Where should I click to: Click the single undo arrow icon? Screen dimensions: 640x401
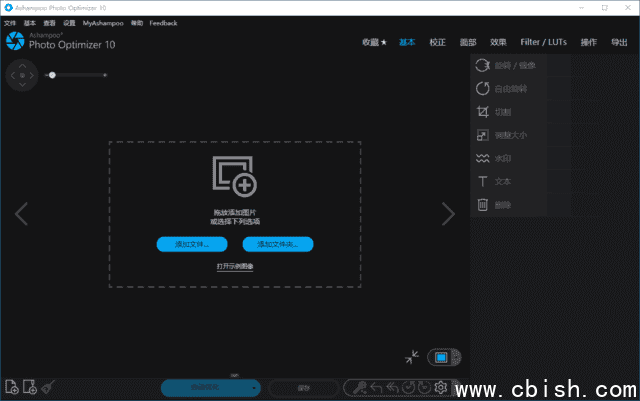click(x=376, y=388)
